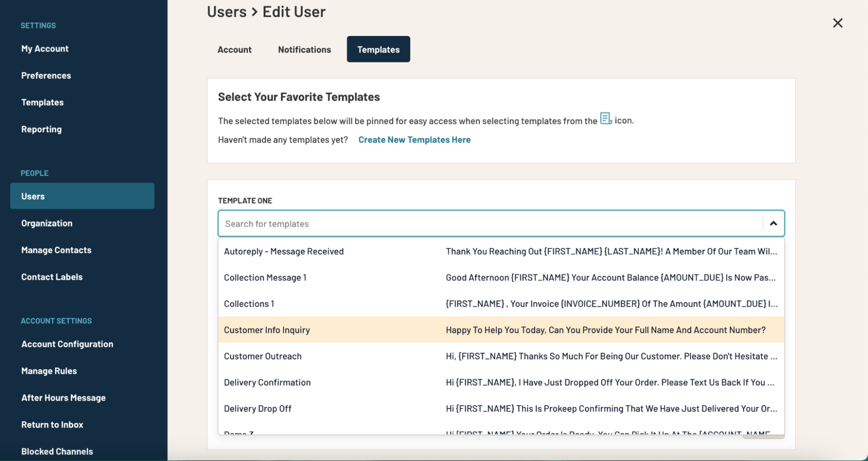This screenshot has height=461, width=868.
Task: Navigate to Templates in the sidebar
Action: pyautogui.click(x=42, y=102)
